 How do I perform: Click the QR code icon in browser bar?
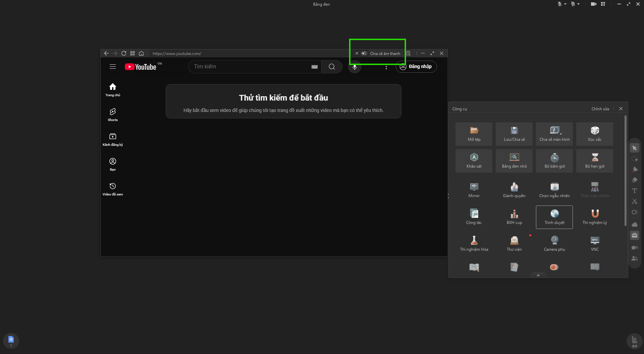[x=133, y=53]
